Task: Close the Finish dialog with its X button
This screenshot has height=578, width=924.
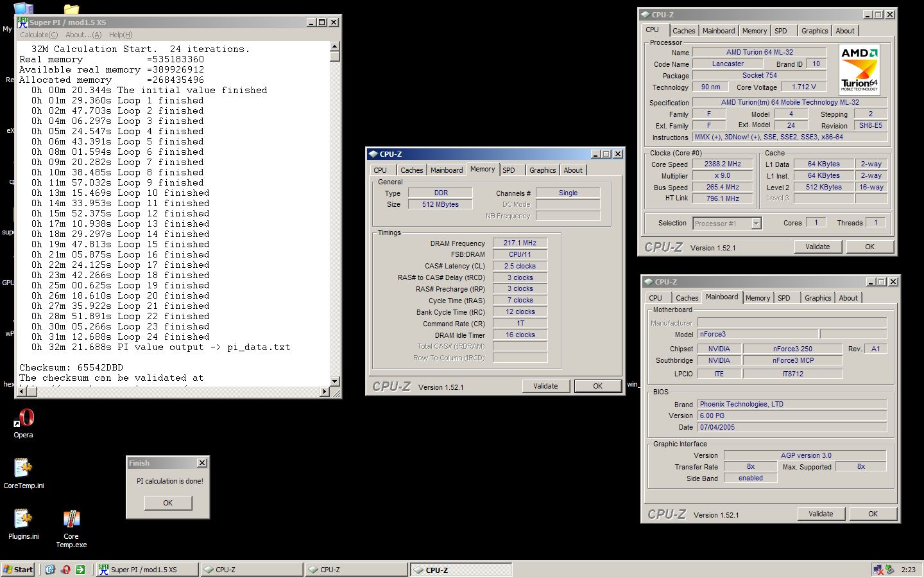Action: (x=202, y=463)
